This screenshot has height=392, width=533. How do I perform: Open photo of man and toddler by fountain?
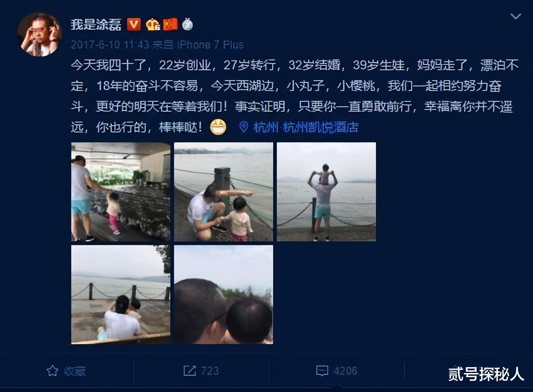click(121, 192)
